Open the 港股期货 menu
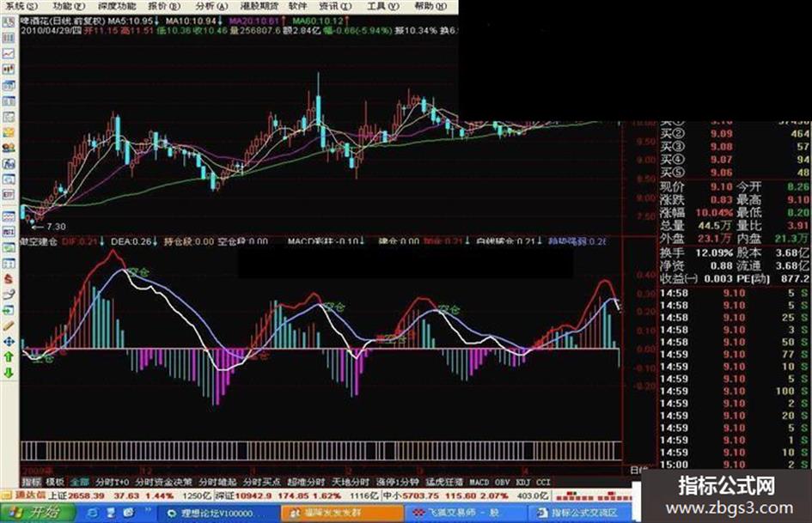This screenshot has width=812, height=523. [x=259, y=6]
